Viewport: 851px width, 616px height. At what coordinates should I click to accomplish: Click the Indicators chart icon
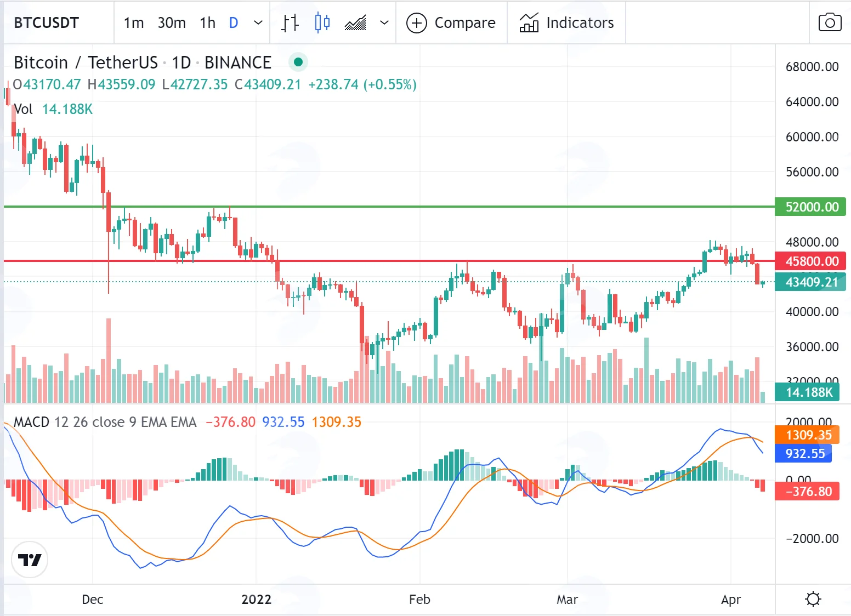pyautogui.click(x=529, y=22)
